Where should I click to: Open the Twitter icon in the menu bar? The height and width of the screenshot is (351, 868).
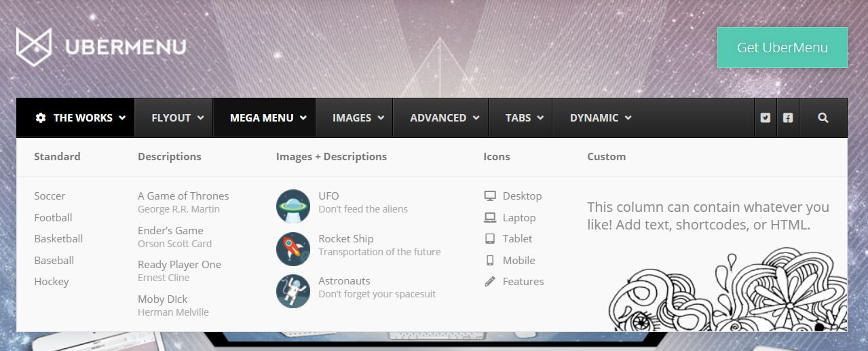point(766,117)
